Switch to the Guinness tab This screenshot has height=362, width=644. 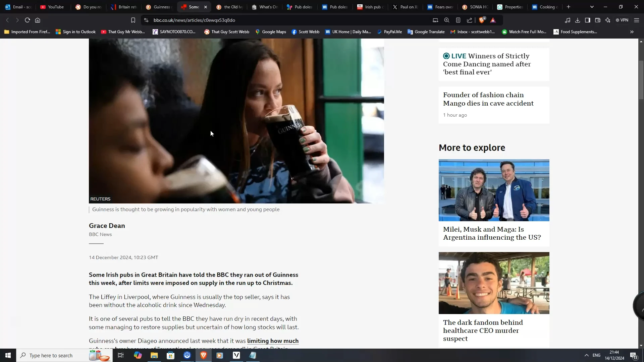[x=159, y=7]
